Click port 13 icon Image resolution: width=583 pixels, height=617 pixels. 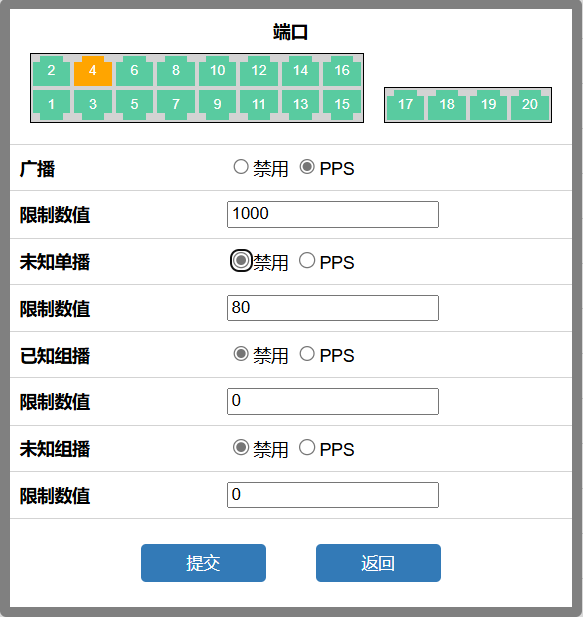click(301, 105)
